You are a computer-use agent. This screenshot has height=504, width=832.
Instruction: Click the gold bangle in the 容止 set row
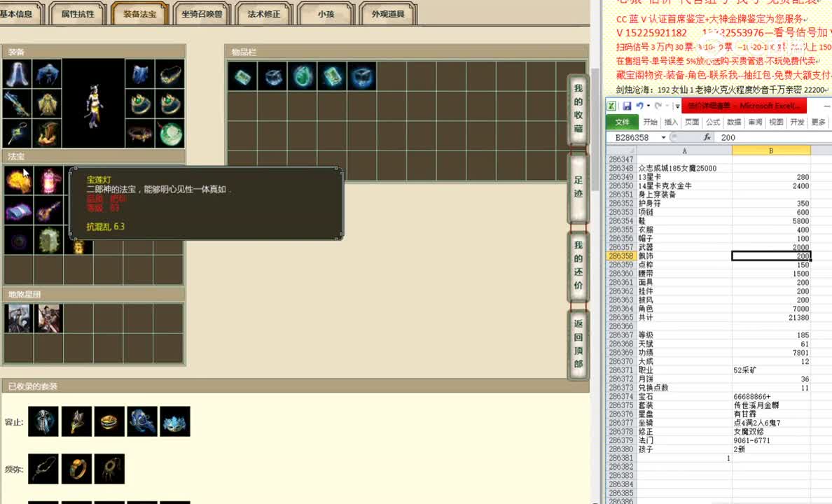point(109,422)
